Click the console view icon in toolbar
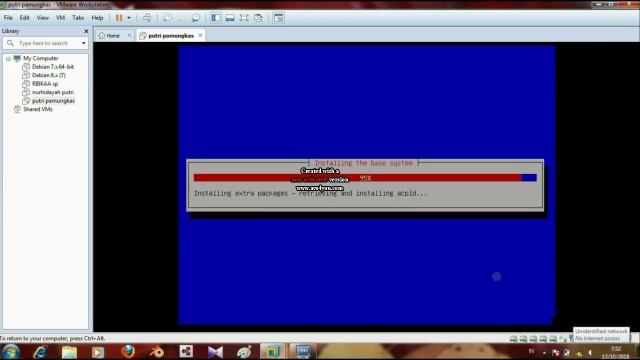The width and height of the screenshot is (640, 360). click(278, 18)
